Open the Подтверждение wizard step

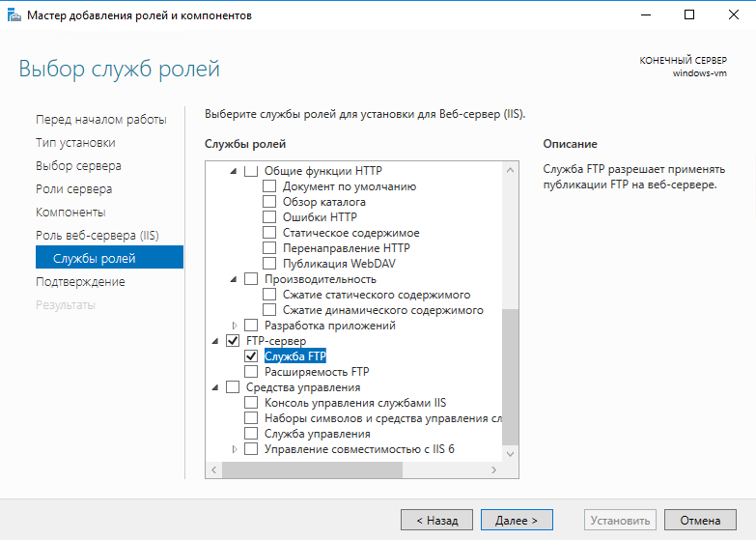[80, 282]
